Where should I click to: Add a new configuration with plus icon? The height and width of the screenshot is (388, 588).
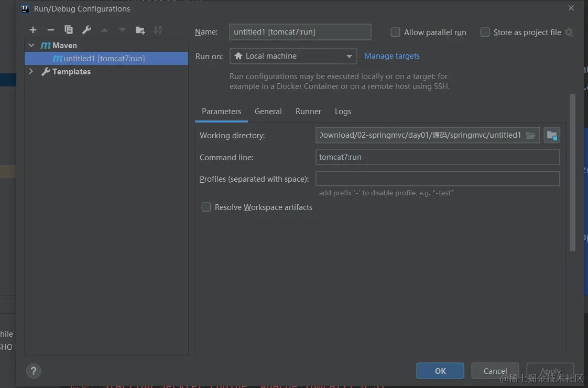pyautogui.click(x=33, y=30)
